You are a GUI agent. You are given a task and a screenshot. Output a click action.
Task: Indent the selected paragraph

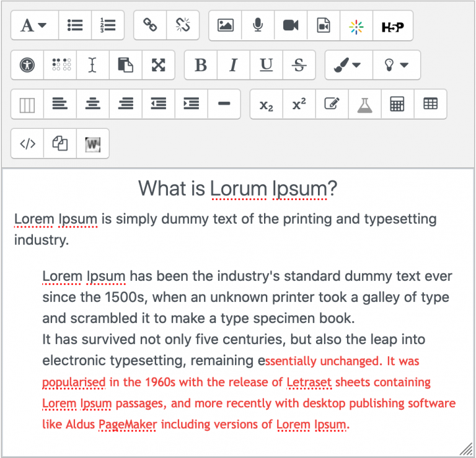(x=192, y=104)
